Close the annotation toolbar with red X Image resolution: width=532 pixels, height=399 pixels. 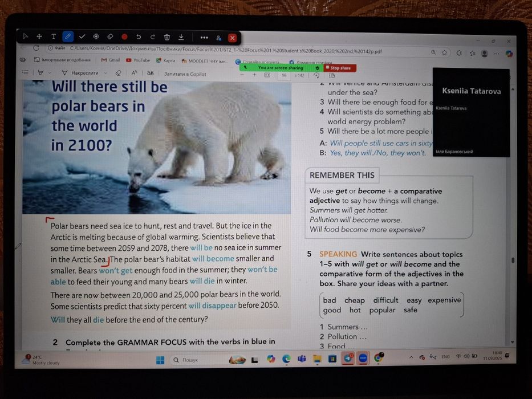point(233,38)
